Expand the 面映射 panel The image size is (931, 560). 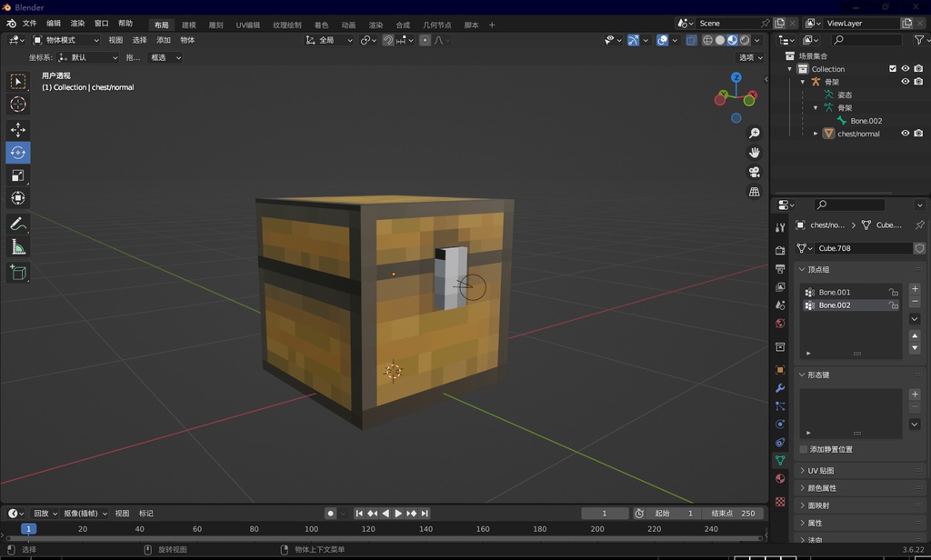[802, 505]
